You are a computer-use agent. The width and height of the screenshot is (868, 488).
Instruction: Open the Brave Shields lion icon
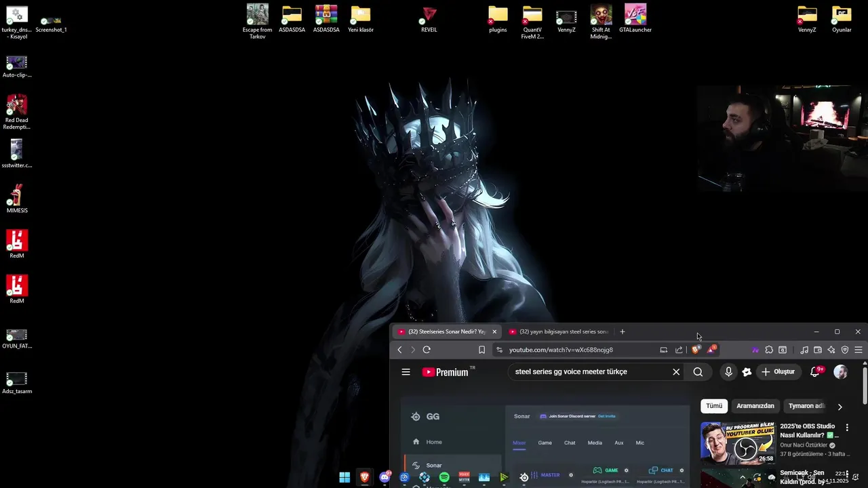(x=696, y=350)
